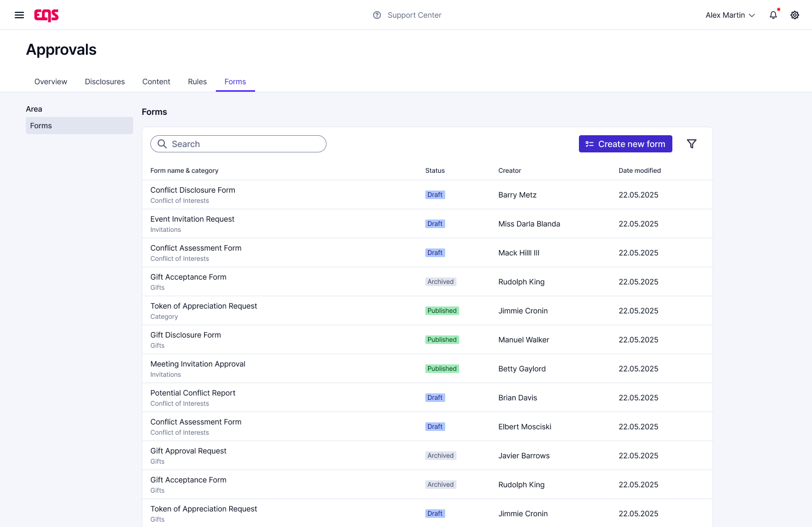Go to the Rules tab
Screen dimensions: 812x527
pos(197,82)
